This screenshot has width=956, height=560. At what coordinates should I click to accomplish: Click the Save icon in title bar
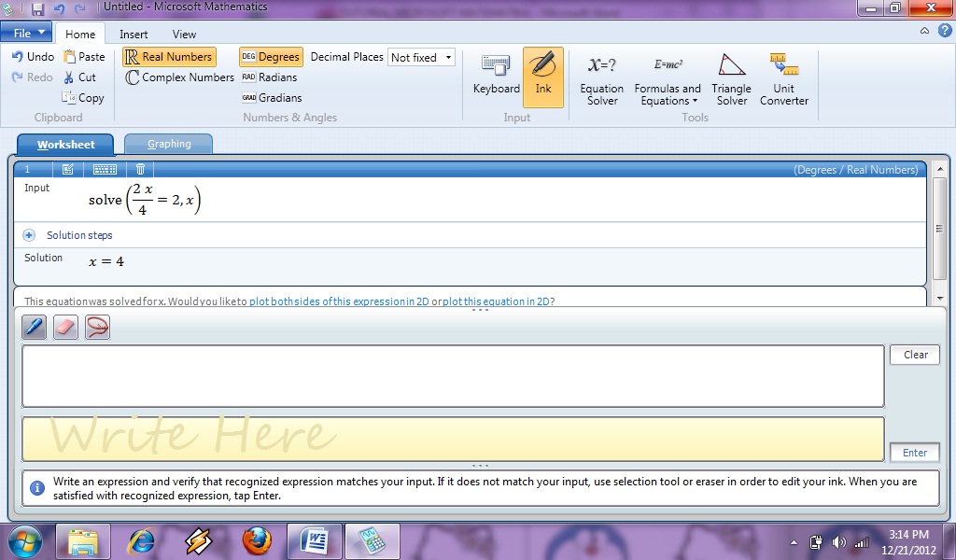click(x=37, y=8)
